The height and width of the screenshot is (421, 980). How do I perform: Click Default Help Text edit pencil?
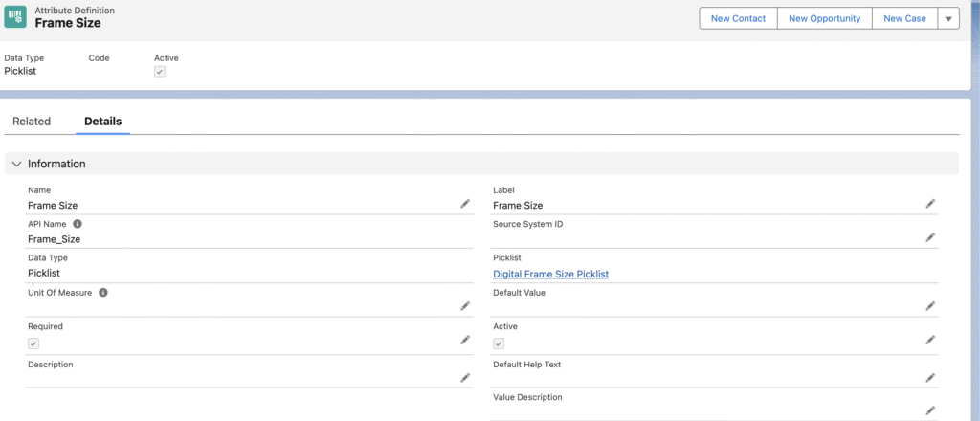pyautogui.click(x=930, y=378)
